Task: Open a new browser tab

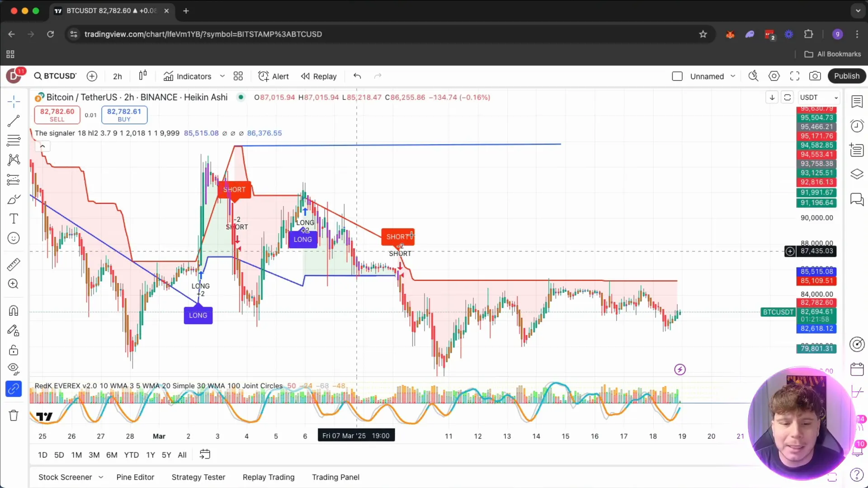Action: [x=186, y=11]
